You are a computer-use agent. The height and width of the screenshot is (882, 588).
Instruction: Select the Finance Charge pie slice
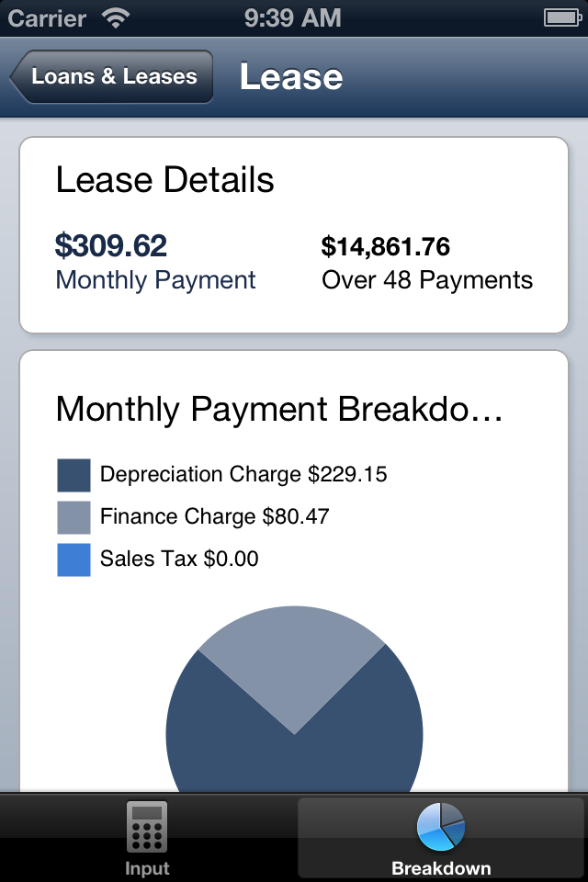click(x=292, y=658)
